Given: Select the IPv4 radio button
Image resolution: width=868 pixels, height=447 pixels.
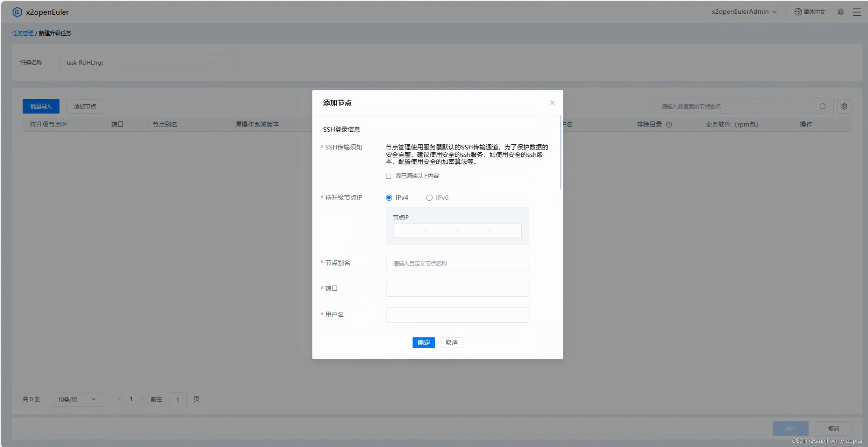Looking at the screenshot, I should 389,198.
